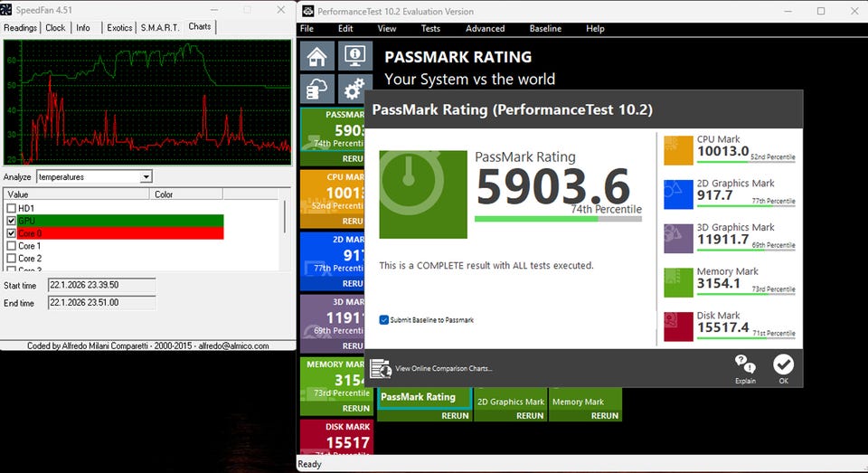Switch to SpeedFan Info tab
Screen dimensions: 868x473
point(83,28)
